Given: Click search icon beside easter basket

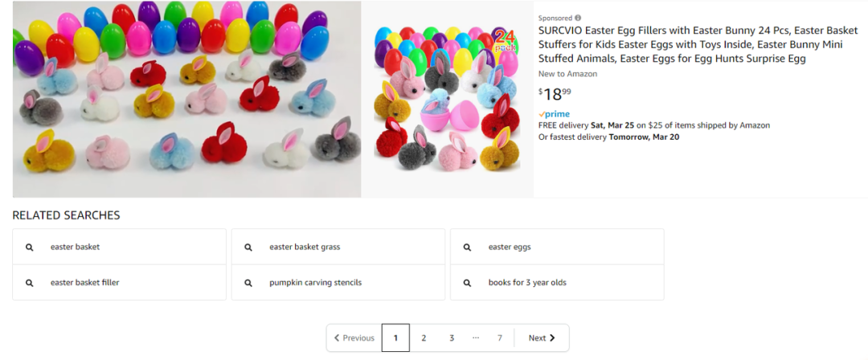Looking at the screenshot, I should [x=30, y=247].
